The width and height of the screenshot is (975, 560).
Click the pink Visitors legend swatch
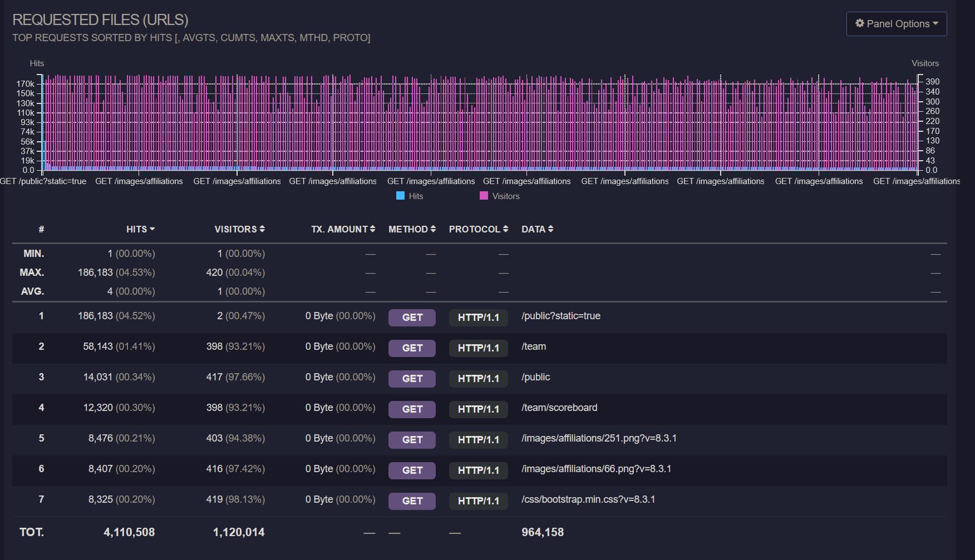[484, 196]
